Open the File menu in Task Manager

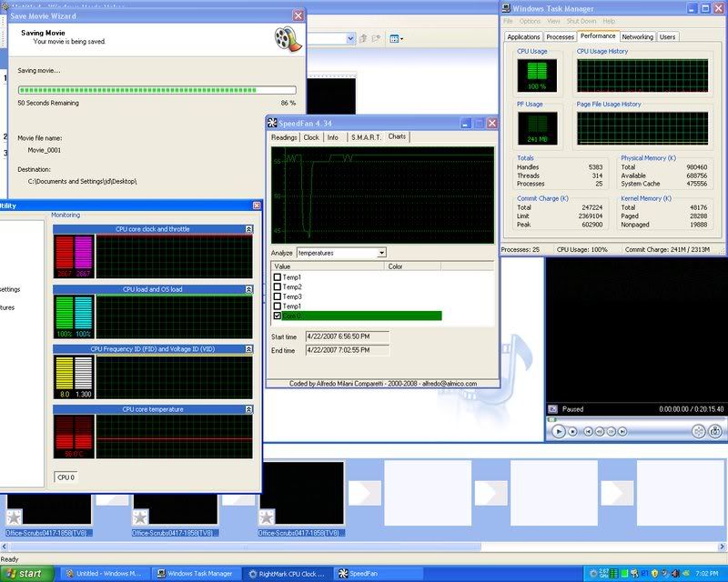[508, 21]
